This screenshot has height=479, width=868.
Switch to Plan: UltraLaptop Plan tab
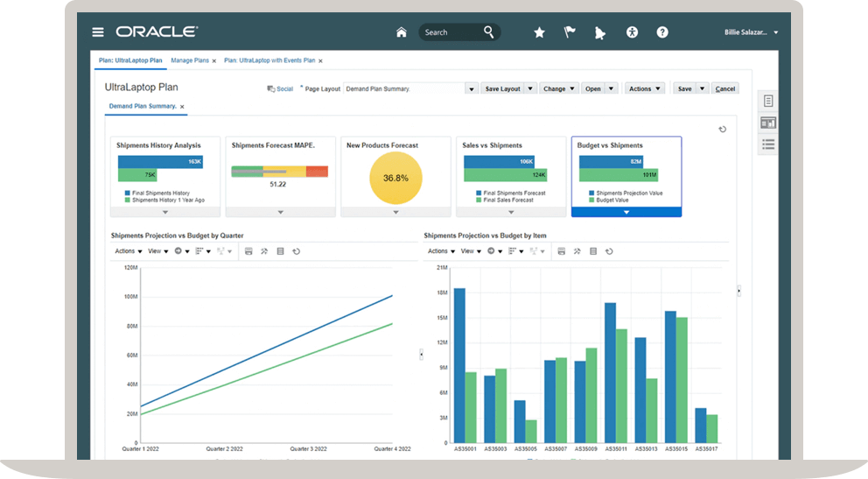pyautogui.click(x=130, y=60)
